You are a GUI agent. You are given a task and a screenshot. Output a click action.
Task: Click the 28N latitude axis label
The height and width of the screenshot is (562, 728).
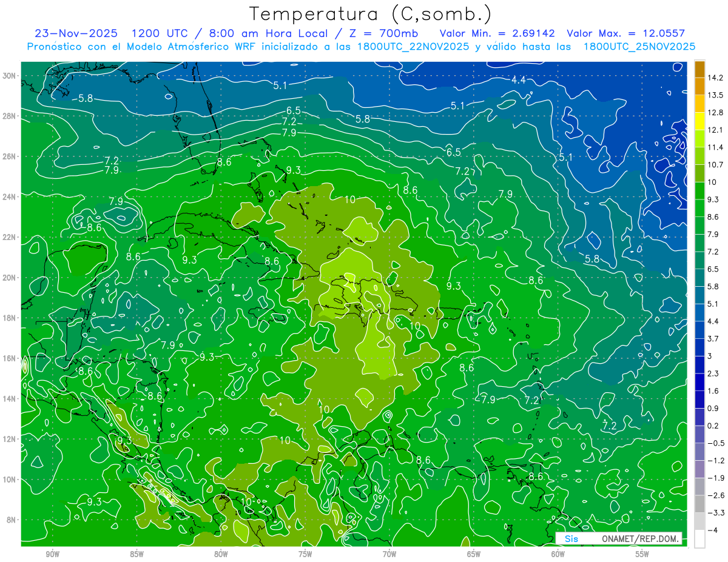pyautogui.click(x=9, y=116)
